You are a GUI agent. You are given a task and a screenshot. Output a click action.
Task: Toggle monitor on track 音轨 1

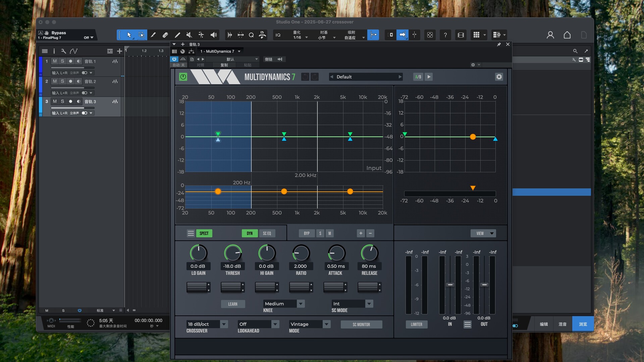(78, 61)
